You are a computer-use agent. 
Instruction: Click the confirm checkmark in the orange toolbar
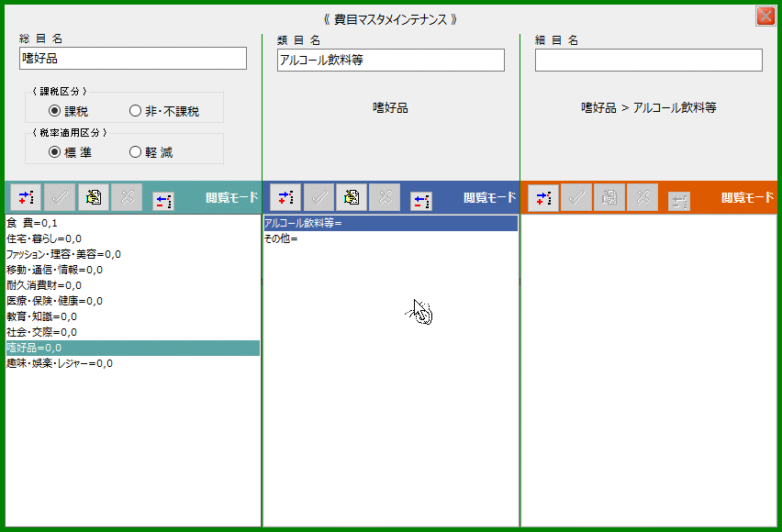[x=576, y=197]
